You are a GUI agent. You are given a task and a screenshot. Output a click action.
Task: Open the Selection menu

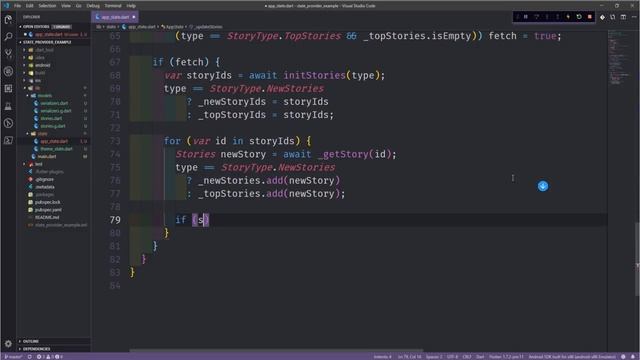[x=47, y=6]
